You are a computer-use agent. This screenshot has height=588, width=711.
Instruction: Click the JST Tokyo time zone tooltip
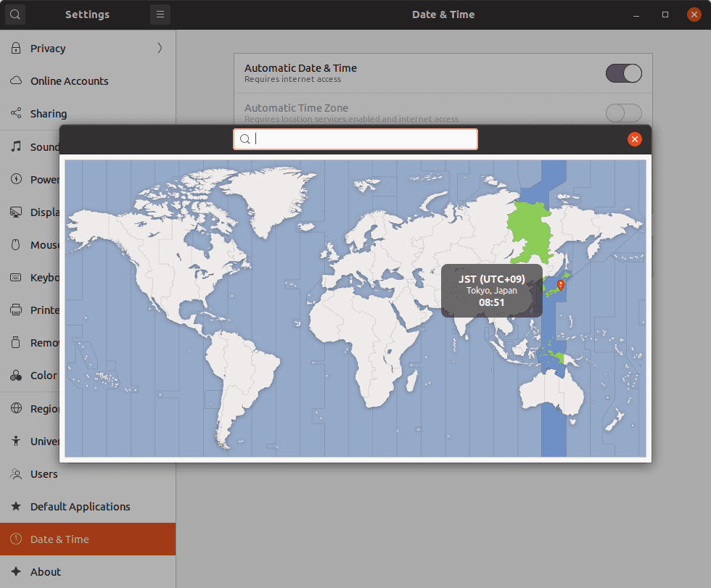coord(491,291)
